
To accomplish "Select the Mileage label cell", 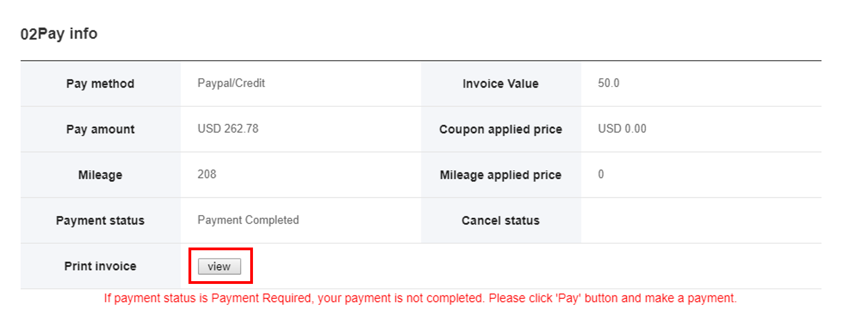I will click(100, 175).
